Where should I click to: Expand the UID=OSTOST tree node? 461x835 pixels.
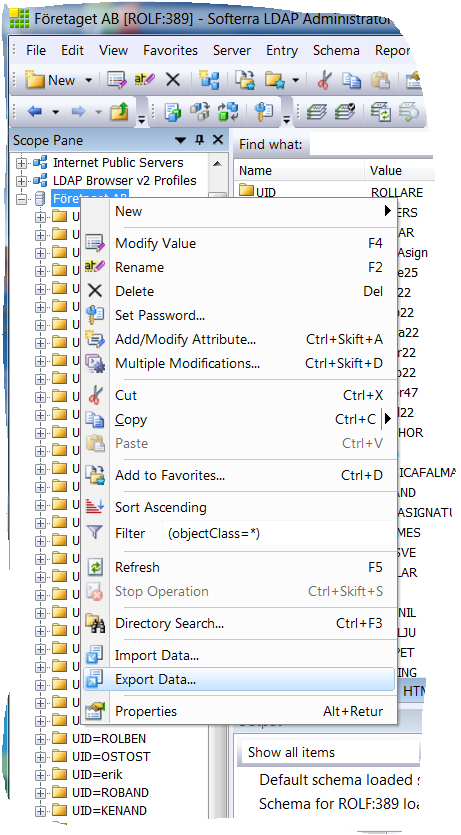point(40,757)
